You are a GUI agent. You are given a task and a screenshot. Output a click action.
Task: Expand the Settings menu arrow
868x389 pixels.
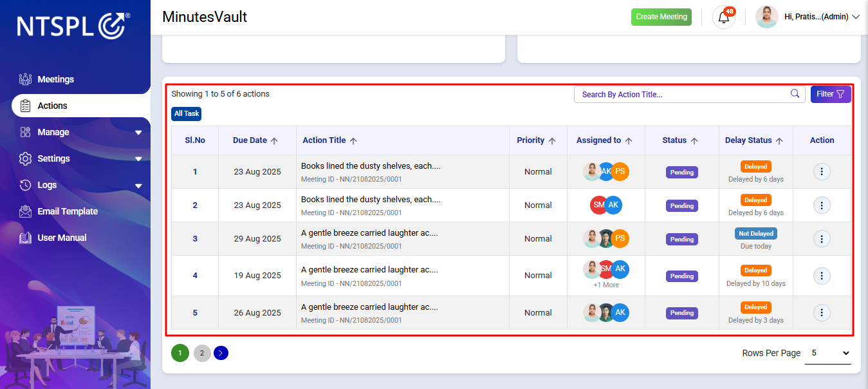click(138, 159)
